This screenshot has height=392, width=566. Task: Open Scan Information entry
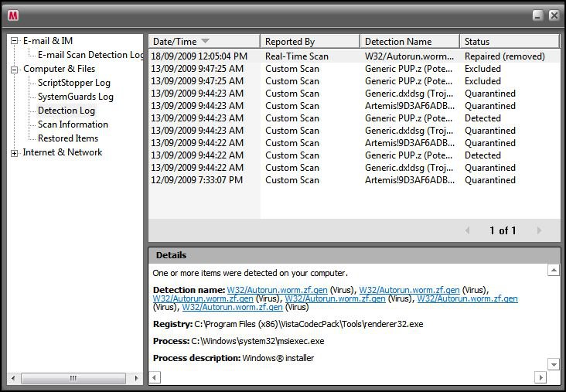coord(73,124)
